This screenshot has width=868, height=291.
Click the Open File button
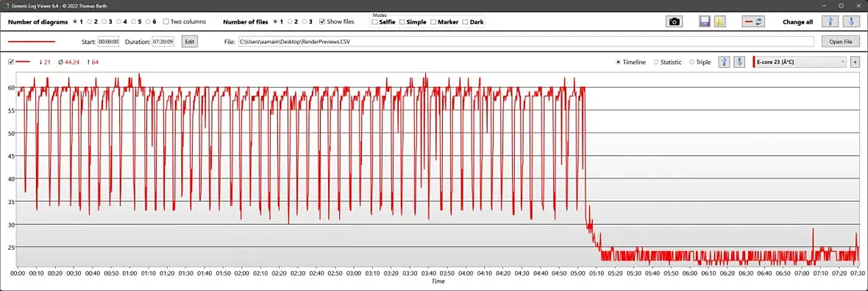tap(840, 41)
